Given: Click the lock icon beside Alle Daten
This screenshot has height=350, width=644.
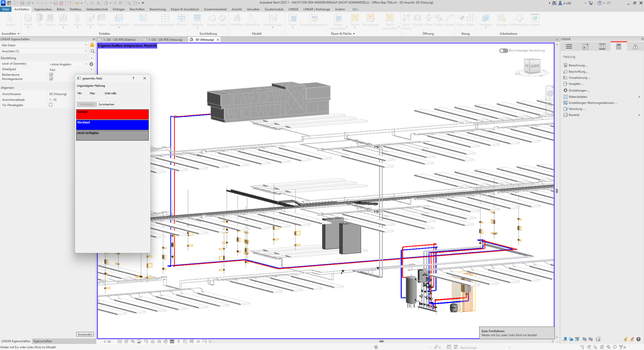Looking at the screenshot, I should (x=92, y=45).
